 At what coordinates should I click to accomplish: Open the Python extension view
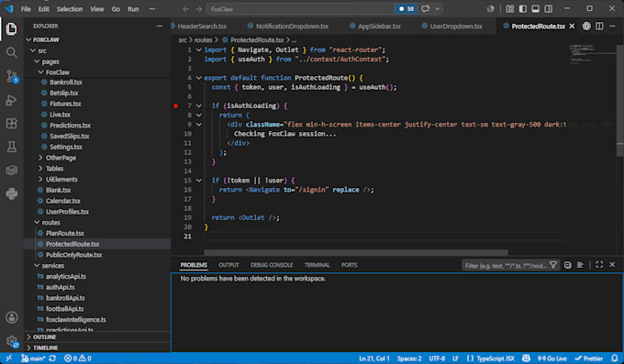[x=12, y=193]
